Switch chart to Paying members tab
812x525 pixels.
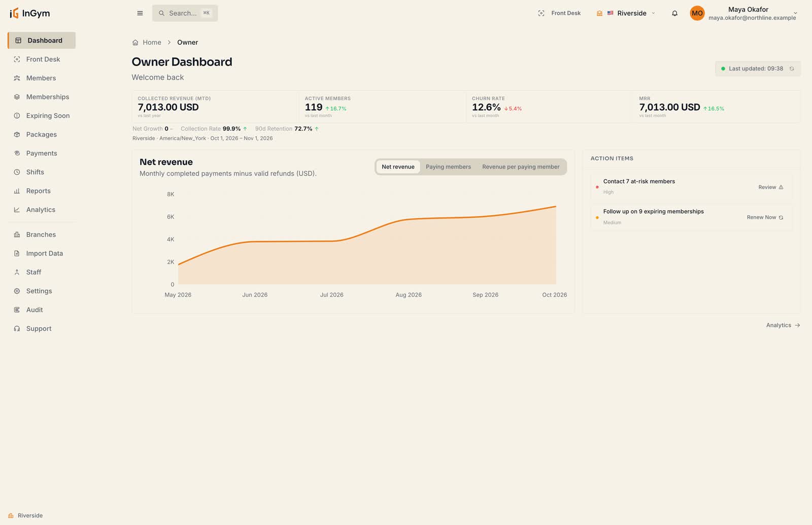448,167
